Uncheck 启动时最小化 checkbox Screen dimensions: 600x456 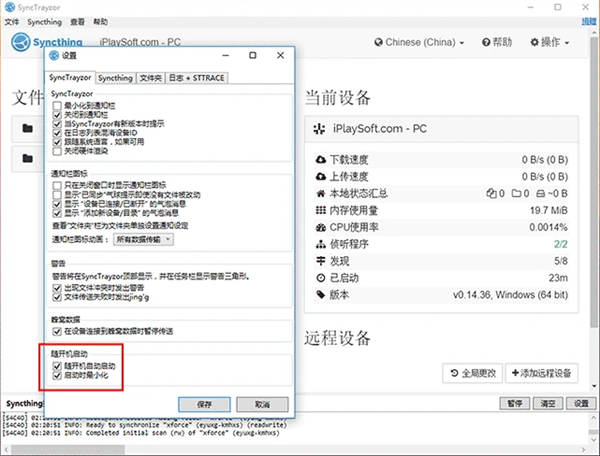[x=57, y=375]
